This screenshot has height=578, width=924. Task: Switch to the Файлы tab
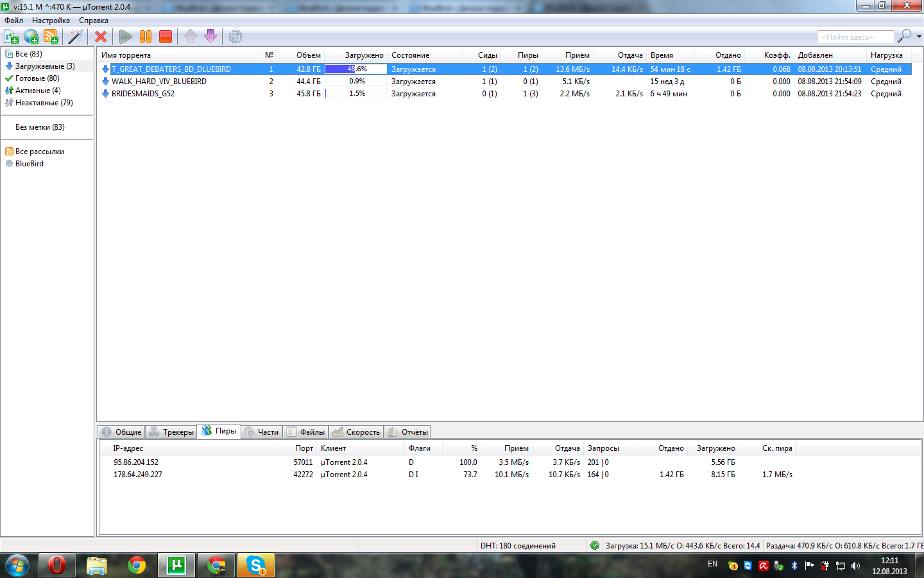pyautogui.click(x=305, y=432)
